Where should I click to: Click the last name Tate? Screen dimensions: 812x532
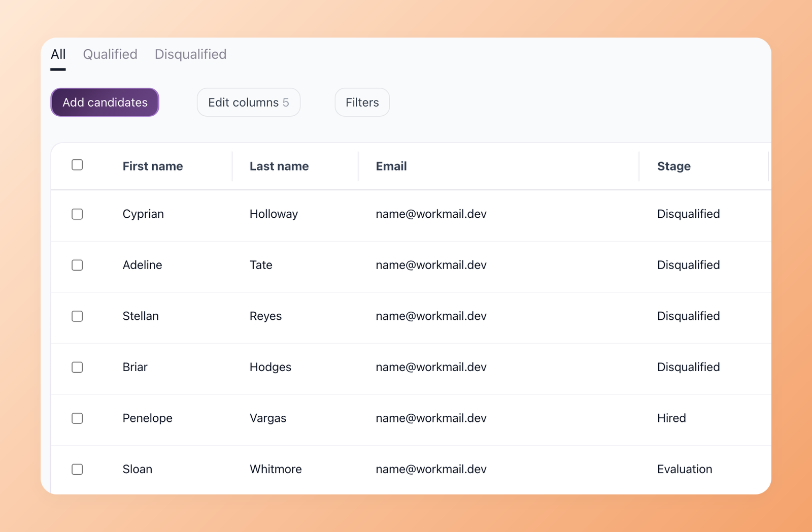(261, 265)
